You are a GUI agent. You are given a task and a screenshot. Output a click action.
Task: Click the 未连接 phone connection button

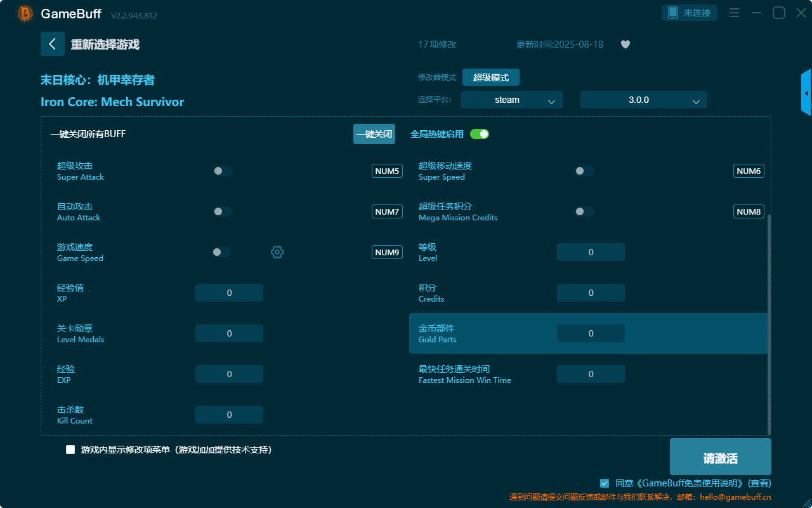click(x=690, y=13)
